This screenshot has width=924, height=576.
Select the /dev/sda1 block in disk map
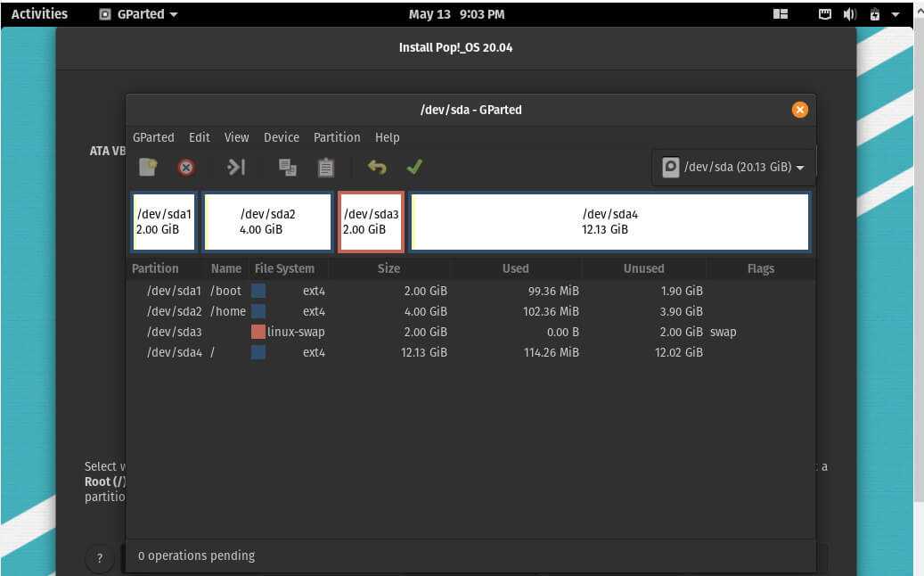pyautogui.click(x=164, y=222)
